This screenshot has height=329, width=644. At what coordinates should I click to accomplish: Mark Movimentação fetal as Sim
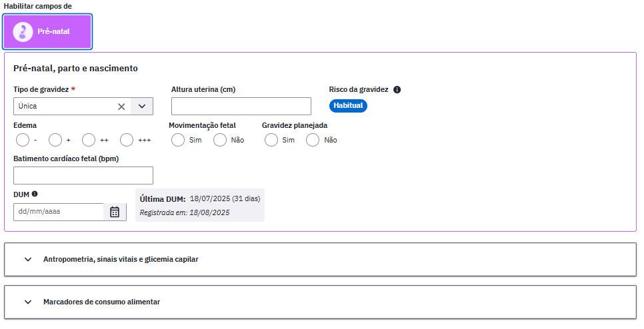tap(178, 140)
